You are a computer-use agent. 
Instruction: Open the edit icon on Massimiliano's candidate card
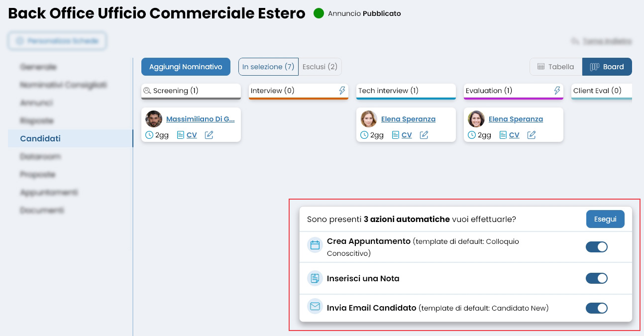(209, 134)
